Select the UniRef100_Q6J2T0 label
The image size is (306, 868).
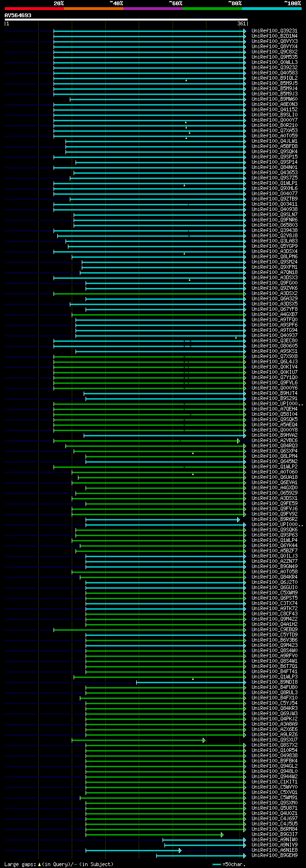tap(274, 582)
